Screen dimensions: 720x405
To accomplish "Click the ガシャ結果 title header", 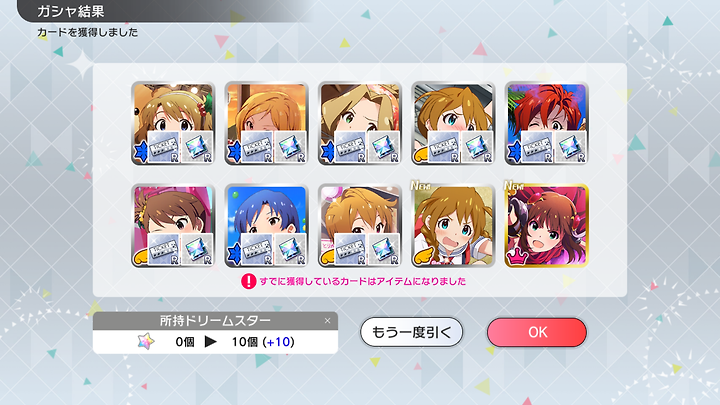I will point(71,11).
